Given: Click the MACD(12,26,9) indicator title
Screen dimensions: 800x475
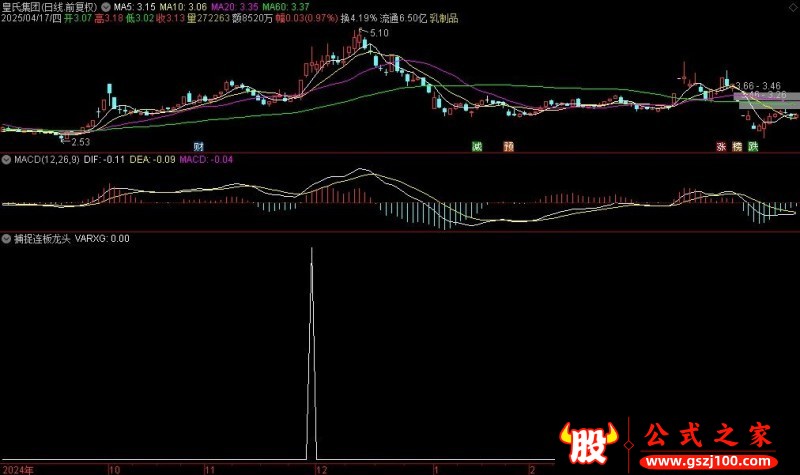Looking at the screenshot, I should (x=47, y=160).
